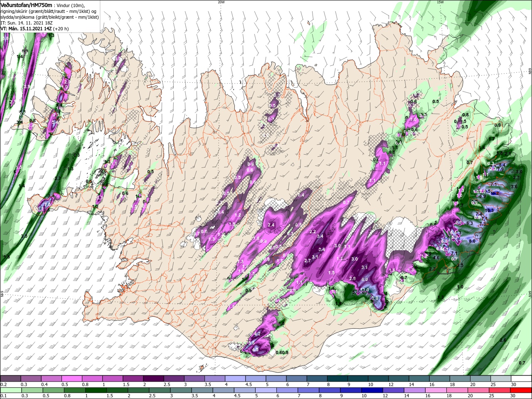
Task: Click the magenta 1.5 snow legend swatch
Action: pyautogui.click(x=133, y=379)
